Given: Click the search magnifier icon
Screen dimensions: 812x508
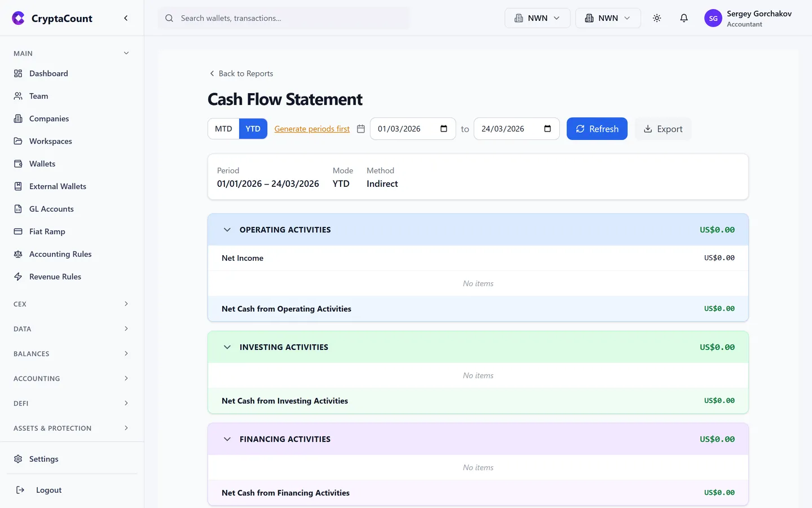Looking at the screenshot, I should 169,18.
